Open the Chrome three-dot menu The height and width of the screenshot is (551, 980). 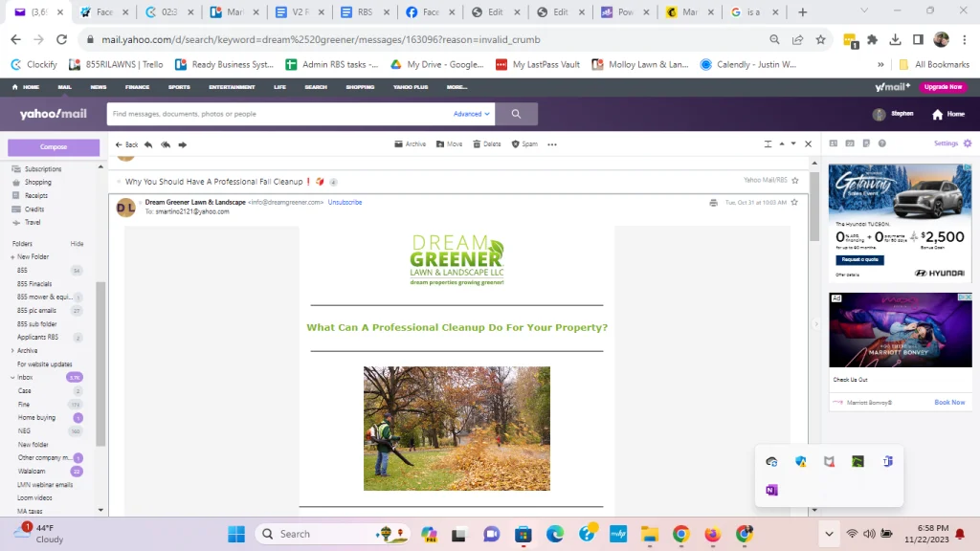pyautogui.click(x=965, y=39)
